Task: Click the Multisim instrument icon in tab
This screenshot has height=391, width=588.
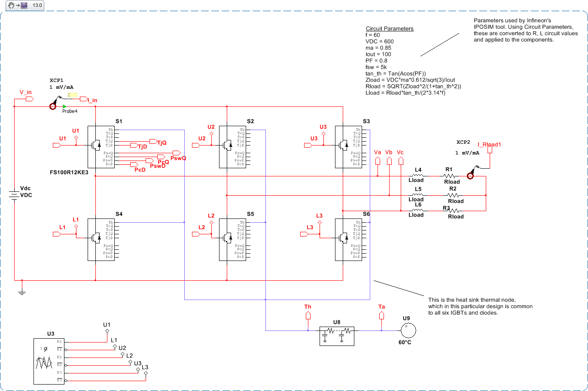Action: pos(24,5)
